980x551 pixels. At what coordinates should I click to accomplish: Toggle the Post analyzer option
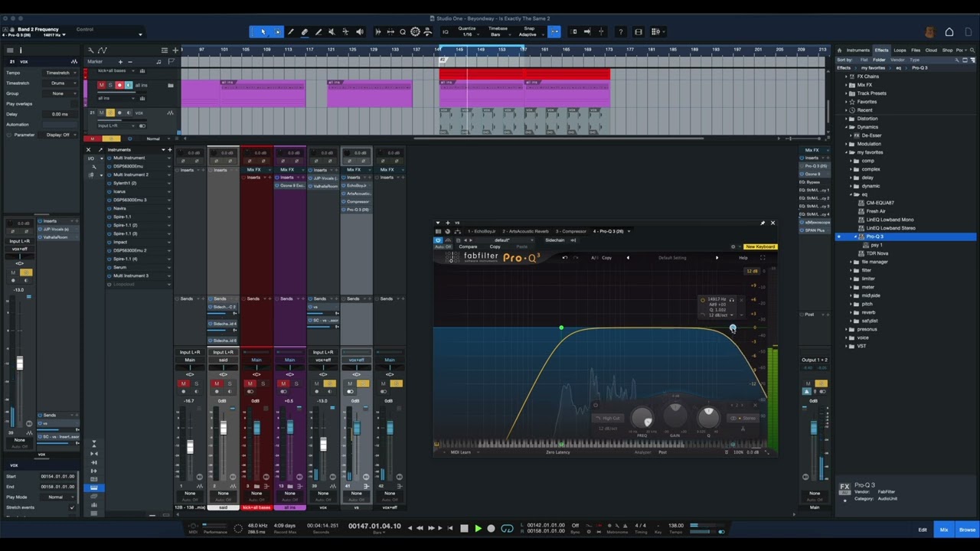point(662,452)
